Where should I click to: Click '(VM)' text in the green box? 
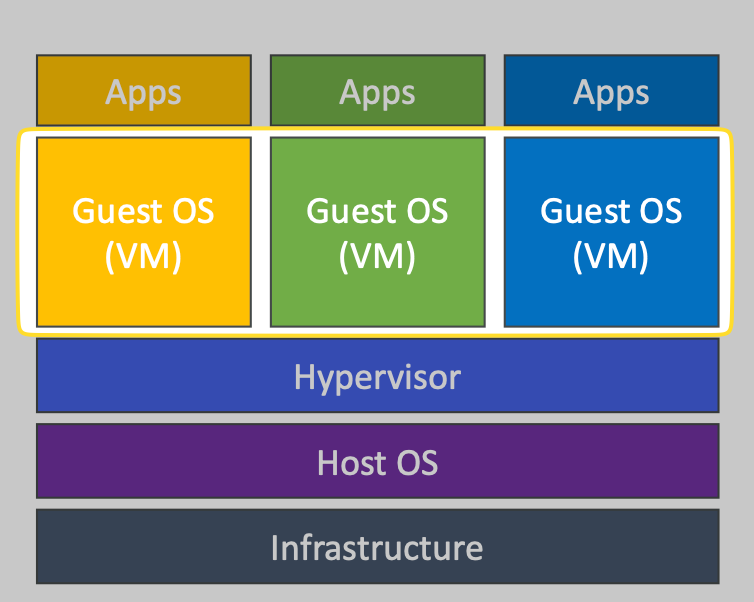(377, 256)
